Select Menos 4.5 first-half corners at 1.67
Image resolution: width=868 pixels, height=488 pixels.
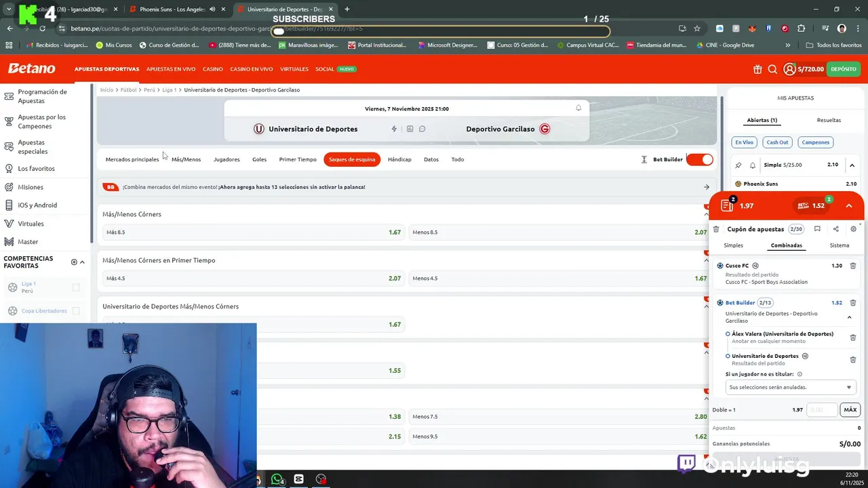click(x=559, y=279)
